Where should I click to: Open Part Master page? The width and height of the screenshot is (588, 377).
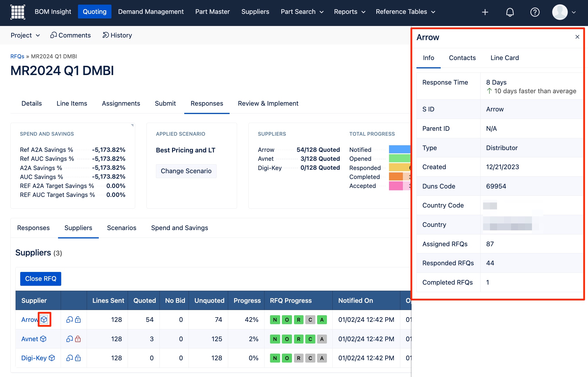pos(213,12)
